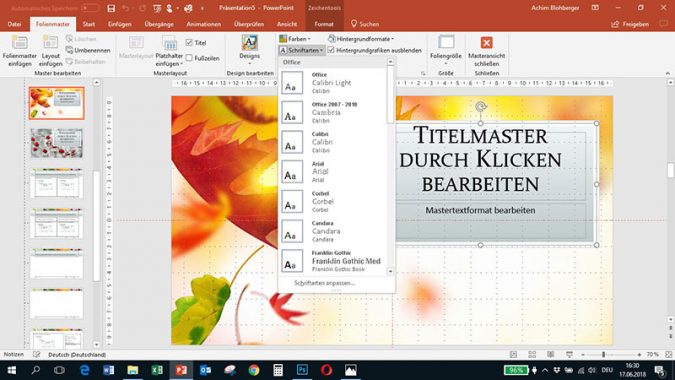The width and height of the screenshot is (675, 380).
Task: Switch to normal view icon in status bar
Action: [x=514, y=354]
